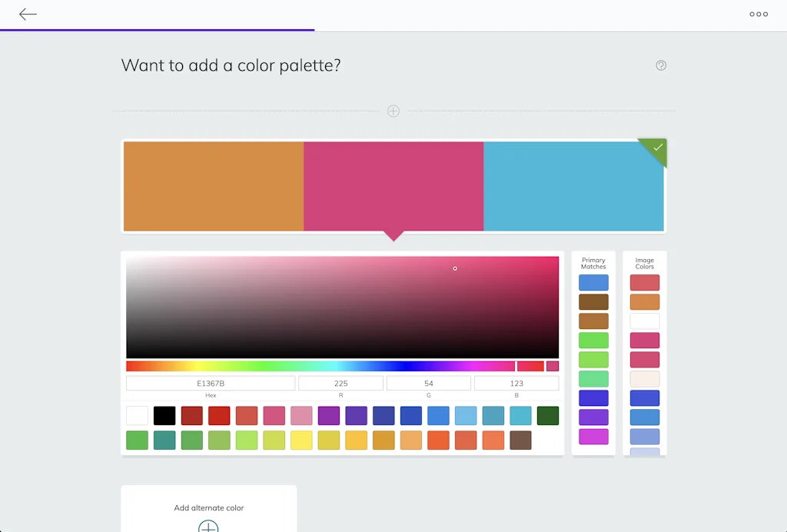Click the first white preset swatch icon

click(x=136, y=415)
